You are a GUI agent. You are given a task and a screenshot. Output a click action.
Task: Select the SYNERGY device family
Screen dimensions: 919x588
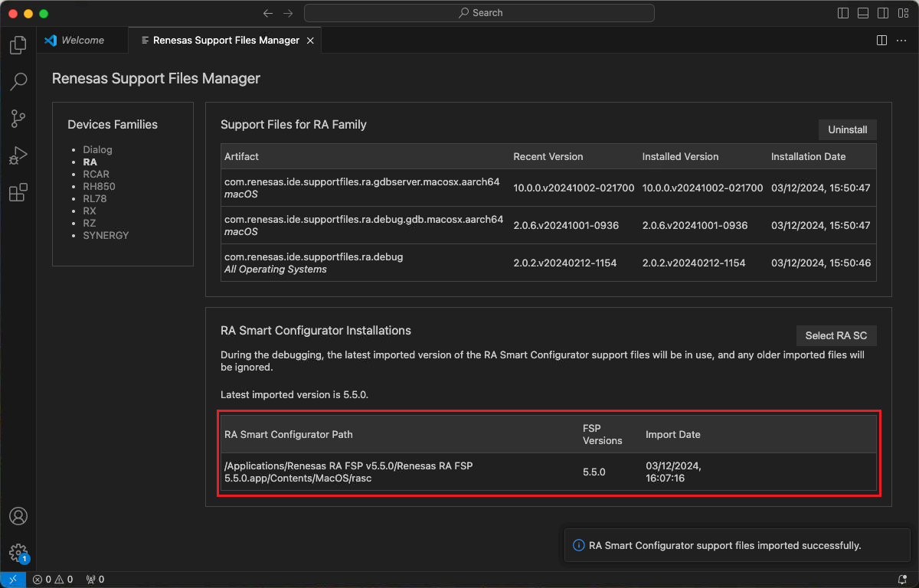click(x=106, y=236)
